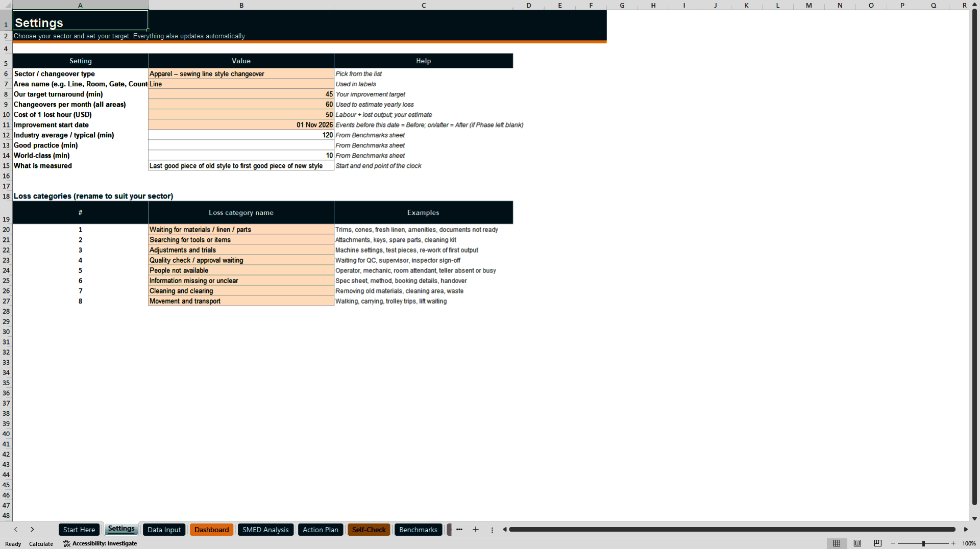Open the Benchmarks sheet tab

pos(418,530)
